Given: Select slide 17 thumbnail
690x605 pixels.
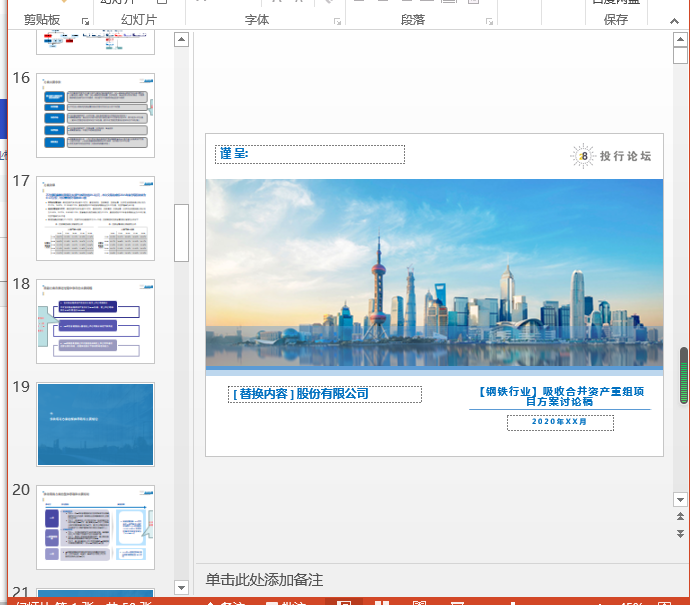Looking at the screenshot, I should (95, 218).
